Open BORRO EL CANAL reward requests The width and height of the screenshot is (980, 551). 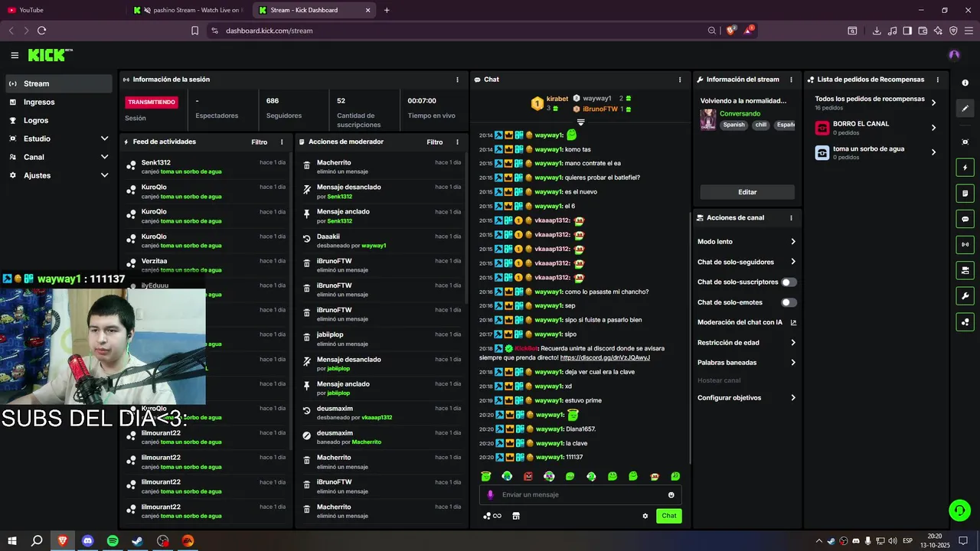[876, 128]
